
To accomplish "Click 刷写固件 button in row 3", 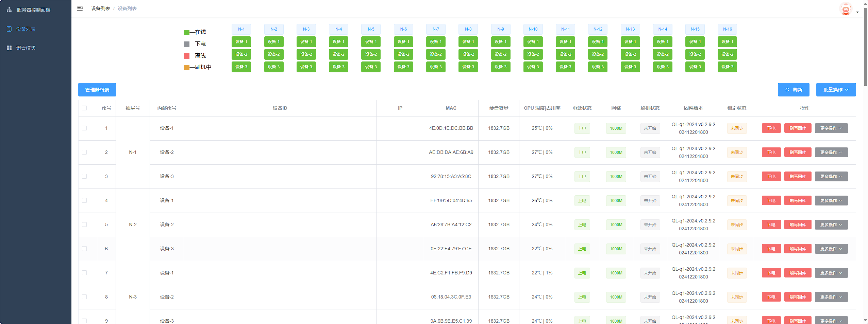I will point(798,177).
